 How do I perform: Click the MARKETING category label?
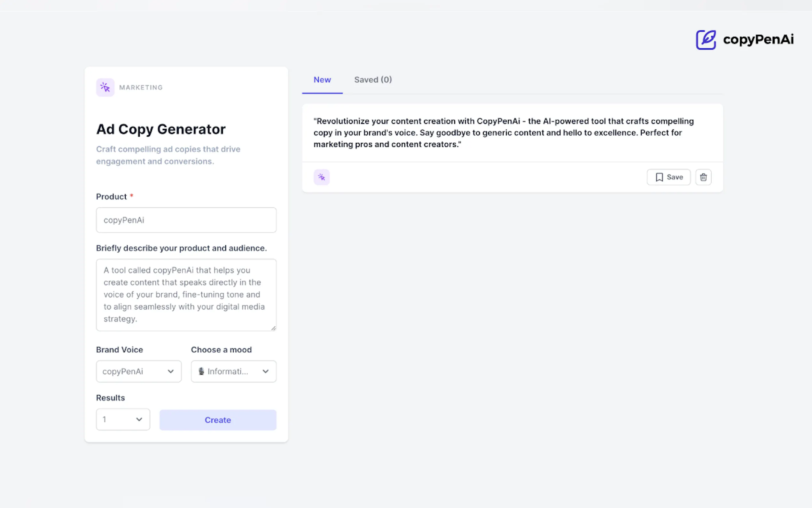(141, 88)
